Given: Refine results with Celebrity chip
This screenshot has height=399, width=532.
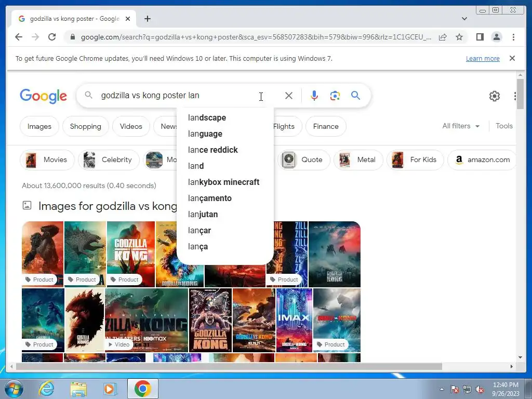Looking at the screenshot, I should (109, 160).
